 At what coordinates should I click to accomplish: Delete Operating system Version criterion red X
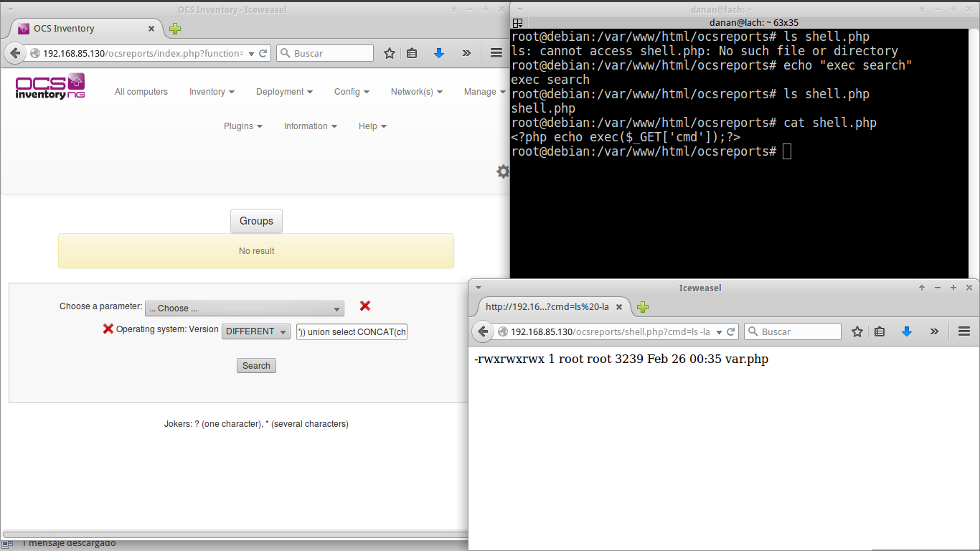[x=108, y=329]
